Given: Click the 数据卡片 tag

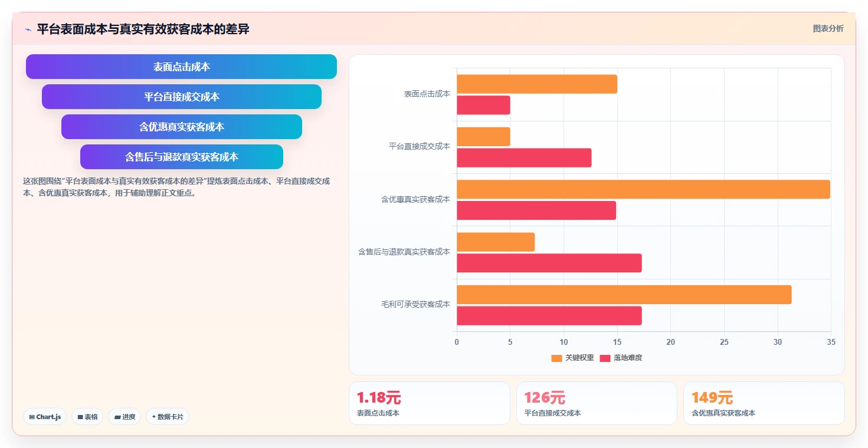Looking at the screenshot, I should click(168, 417).
